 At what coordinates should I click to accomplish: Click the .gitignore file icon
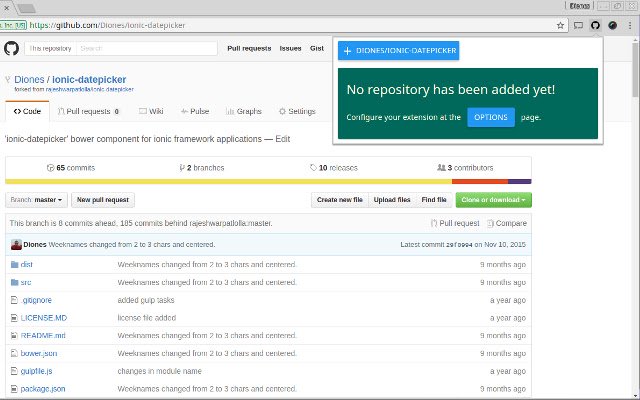tap(14, 300)
